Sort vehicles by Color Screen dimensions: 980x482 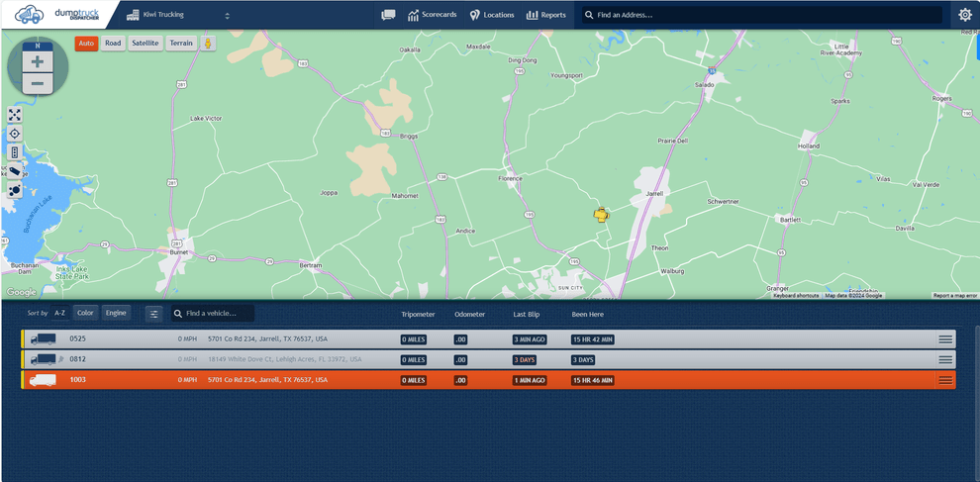85,313
